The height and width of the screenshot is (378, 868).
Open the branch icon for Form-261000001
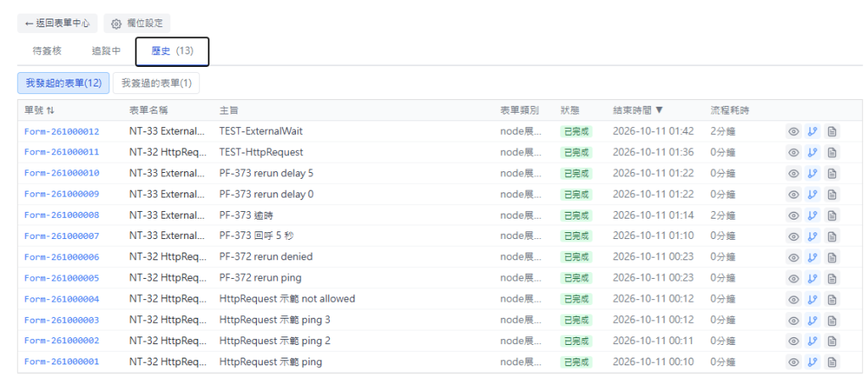point(813,362)
